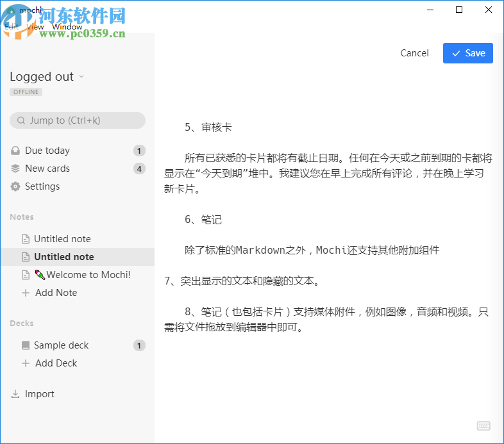Viewport: 504px width, 444px height.
Task: Click the Import download icon
Action: [15, 394]
